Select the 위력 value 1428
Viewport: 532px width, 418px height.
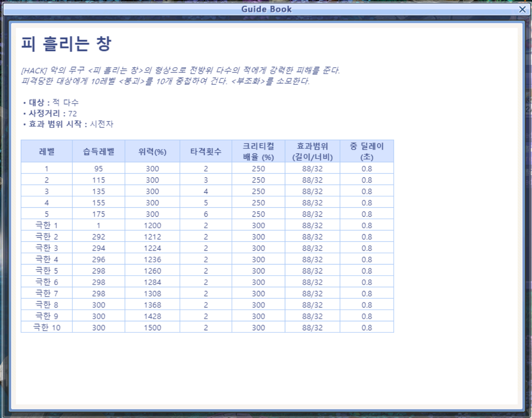pyautogui.click(x=152, y=316)
